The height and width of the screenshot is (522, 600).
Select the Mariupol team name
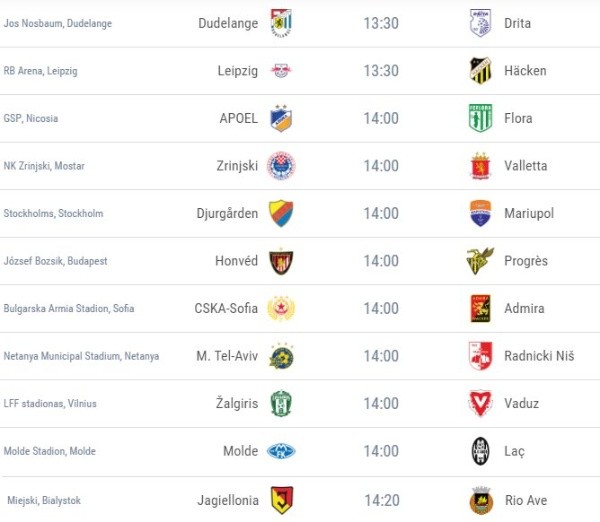(530, 213)
